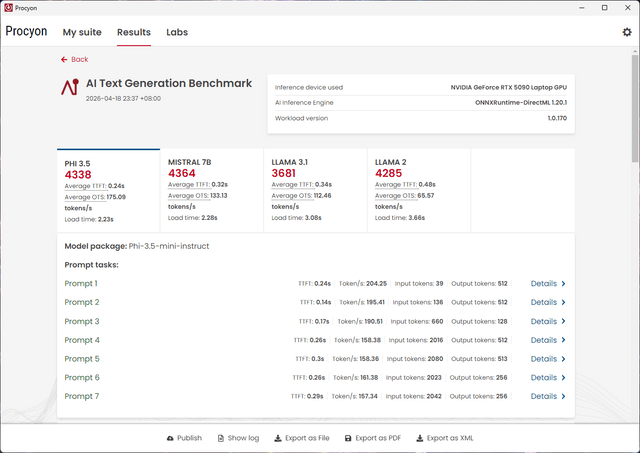Click the MISTRAL 7B score 4364
This screenshot has height=453, width=640.
tap(182, 173)
